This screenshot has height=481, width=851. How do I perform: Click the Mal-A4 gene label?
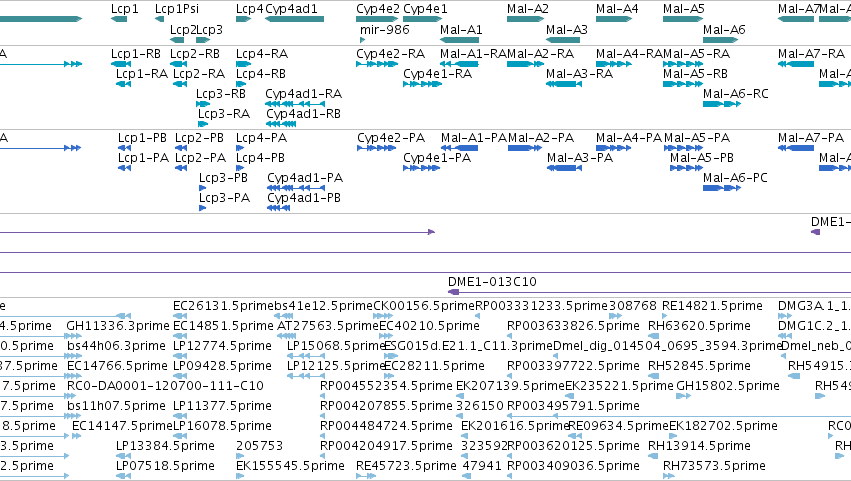click(x=617, y=9)
